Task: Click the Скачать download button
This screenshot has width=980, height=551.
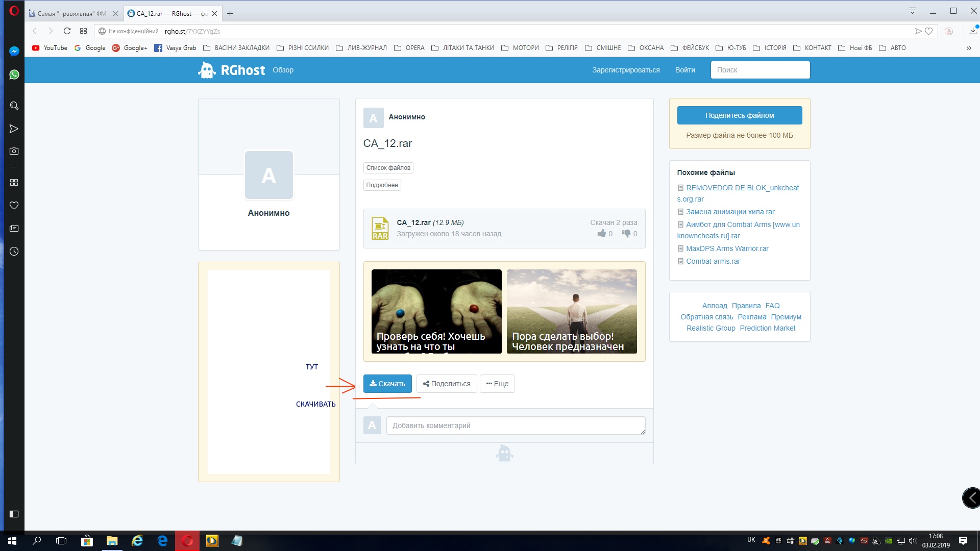Action: pyautogui.click(x=387, y=384)
